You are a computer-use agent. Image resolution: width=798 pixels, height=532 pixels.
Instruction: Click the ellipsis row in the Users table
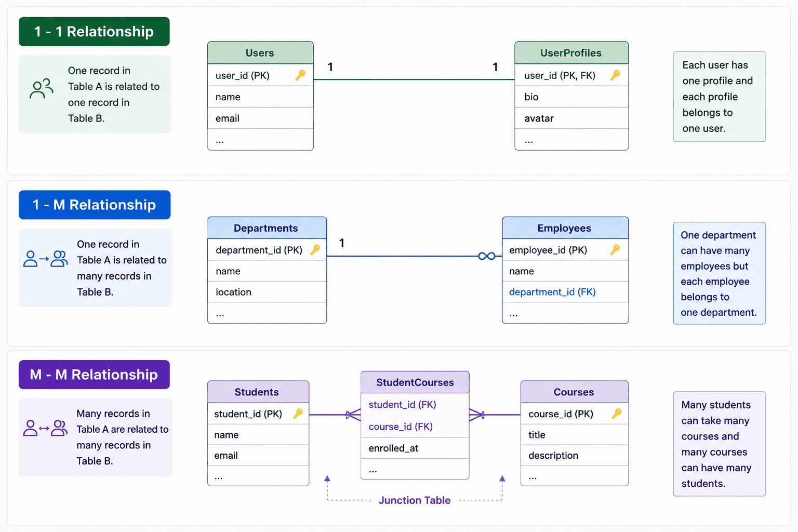(260, 140)
